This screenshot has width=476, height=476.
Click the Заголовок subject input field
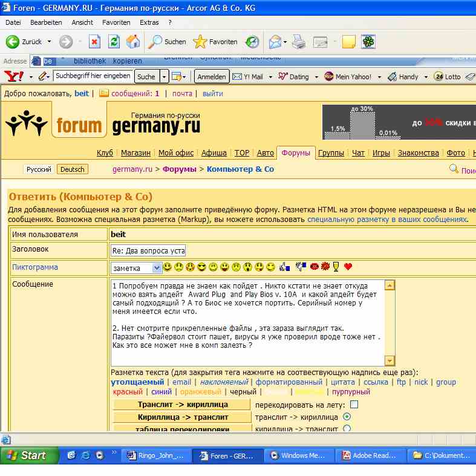click(148, 250)
